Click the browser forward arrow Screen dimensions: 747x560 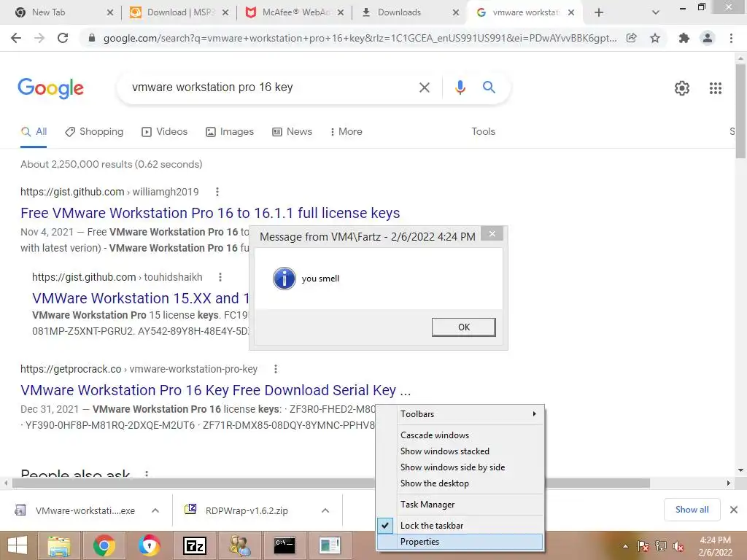coord(39,38)
